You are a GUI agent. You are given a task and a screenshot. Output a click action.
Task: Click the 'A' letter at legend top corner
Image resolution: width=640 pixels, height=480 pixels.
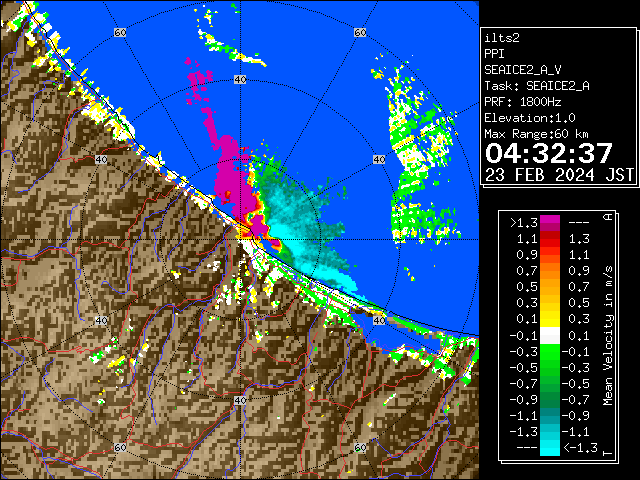[x=608, y=217]
